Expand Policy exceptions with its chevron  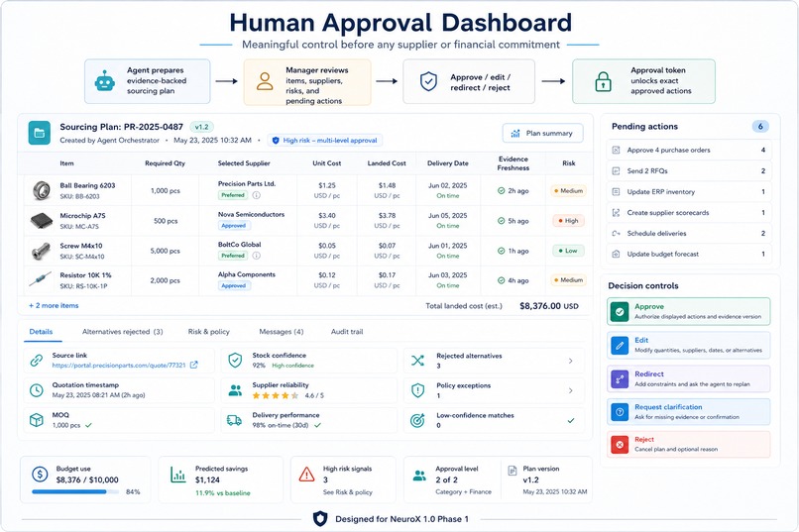click(x=570, y=390)
